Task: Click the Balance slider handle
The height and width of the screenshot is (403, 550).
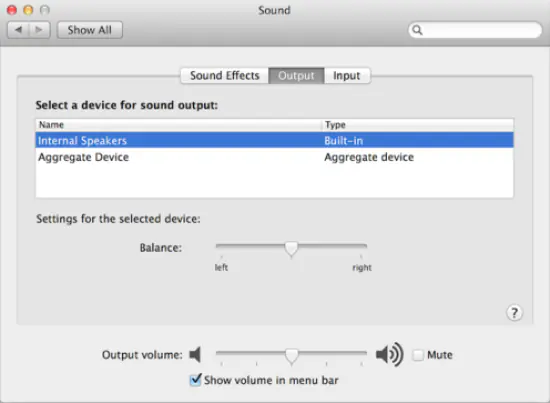Action: [291, 249]
